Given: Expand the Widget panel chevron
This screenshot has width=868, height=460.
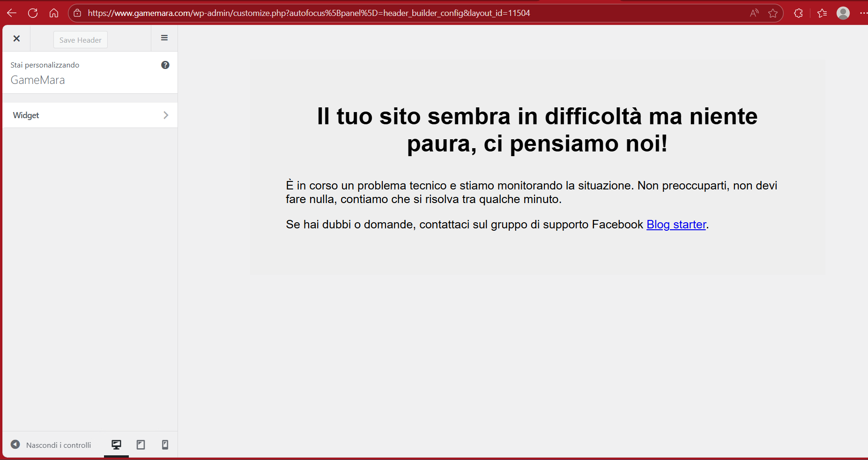Looking at the screenshot, I should [x=166, y=115].
